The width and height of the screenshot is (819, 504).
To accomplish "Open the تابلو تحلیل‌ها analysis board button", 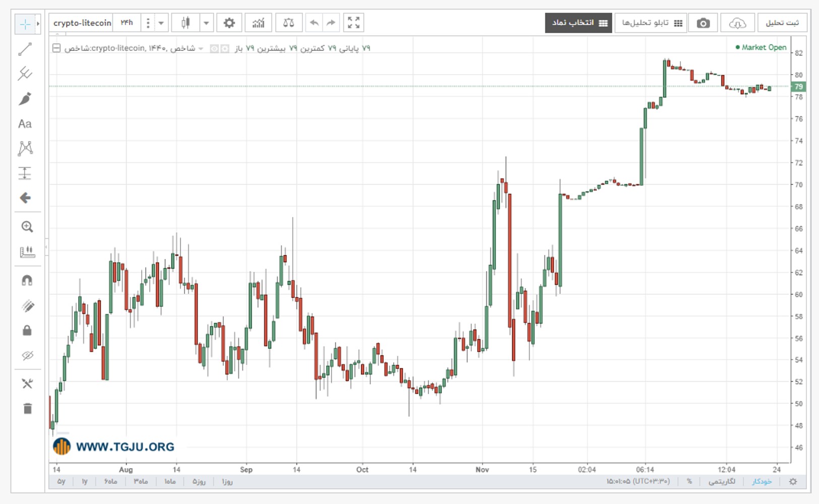I will pyautogui.click(x=651, y=23).
